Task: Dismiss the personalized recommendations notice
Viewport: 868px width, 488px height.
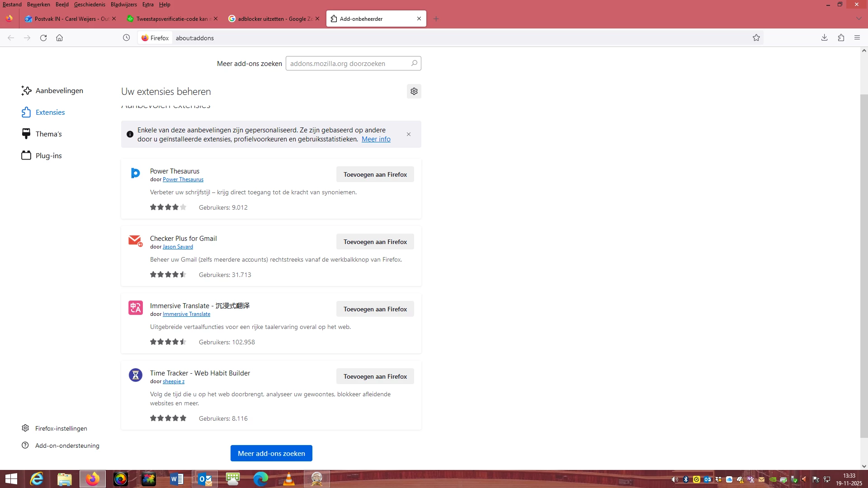Action: tap(409, 134)
